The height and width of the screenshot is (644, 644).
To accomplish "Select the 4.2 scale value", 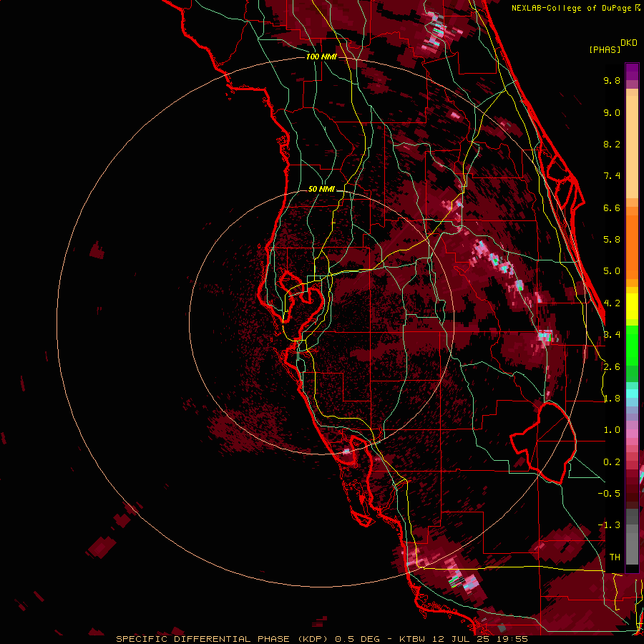I will tap(612, 303).
